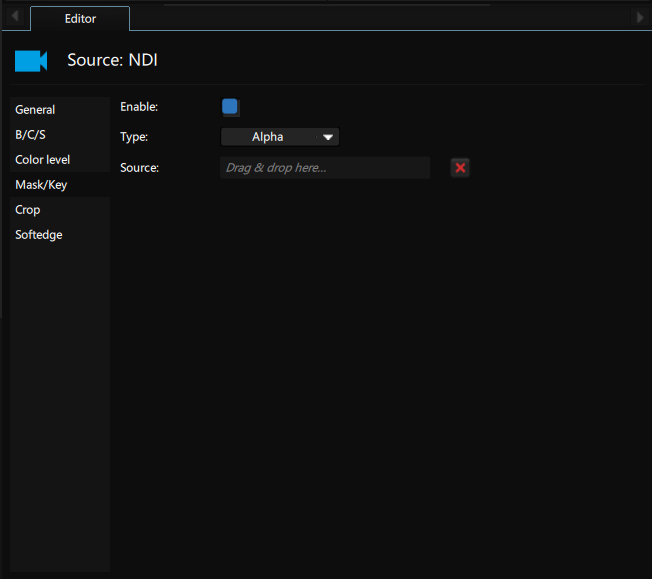The width and height of the screenshot is (652, 579).
Task: Open the Crop settings section
Action: click(60, 210)
